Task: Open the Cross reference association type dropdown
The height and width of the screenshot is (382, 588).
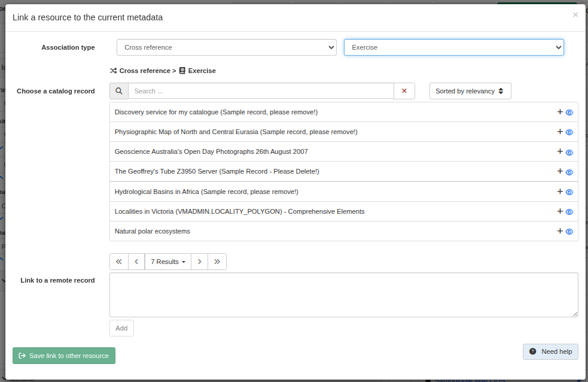Action: [227, 47]
